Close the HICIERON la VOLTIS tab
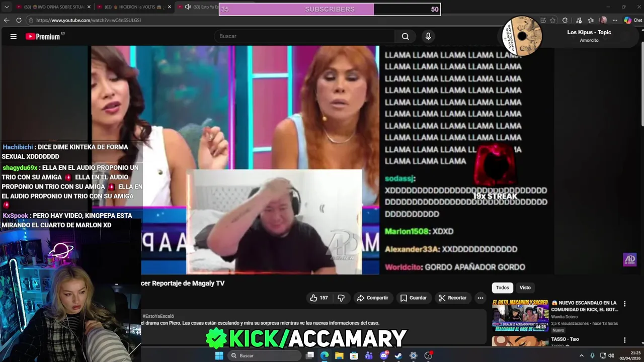 tap(170, 7)
